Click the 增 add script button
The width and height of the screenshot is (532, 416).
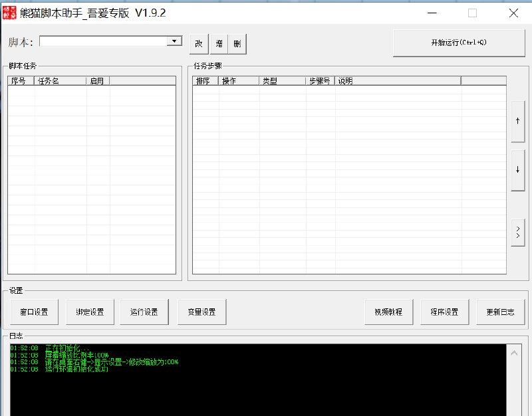pyautogui.click(x=219, y=43)
